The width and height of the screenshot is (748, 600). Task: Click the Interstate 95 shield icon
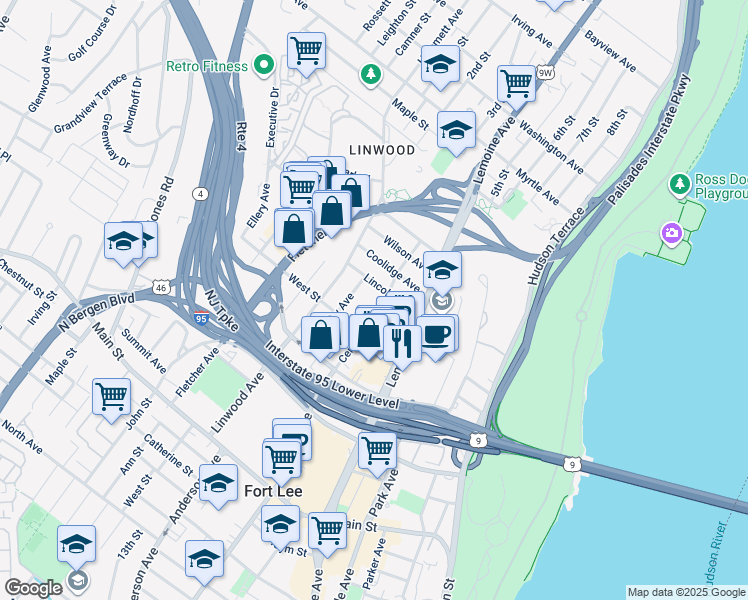coord(201,318)
